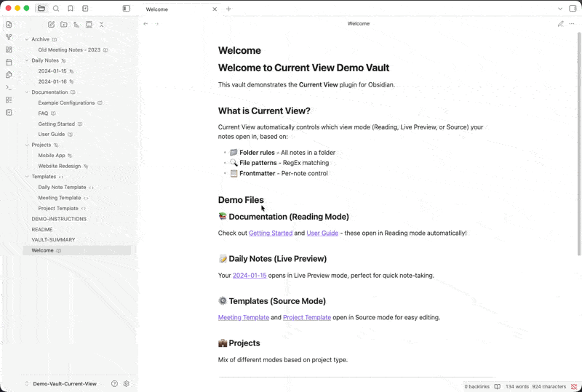
Task: Click the New note icon
Action: coord(51,25)
